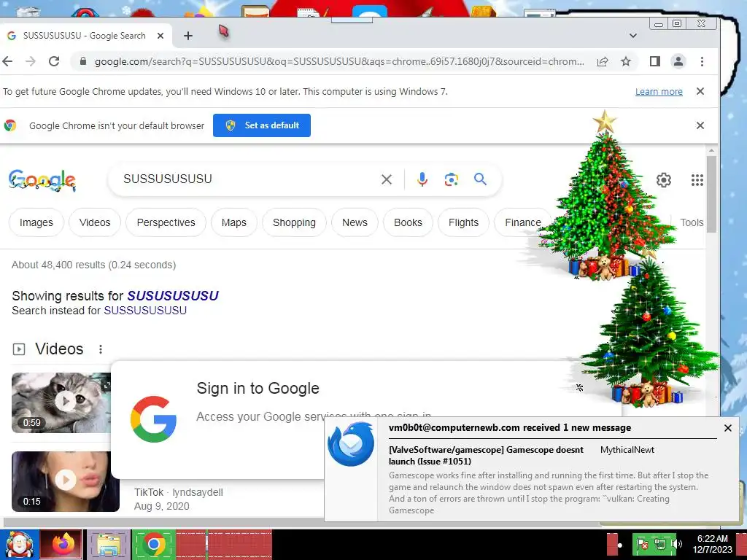
Task: Clear the search query text
Action: click(x=387, y=179)
